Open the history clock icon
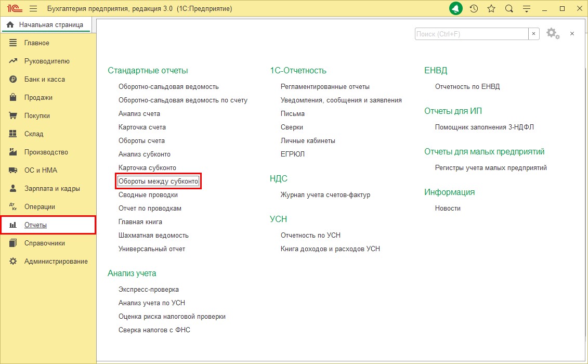Image resolution: width=588 pixels, height=364 pixels. pyautogui.click(x=474, y=9)
